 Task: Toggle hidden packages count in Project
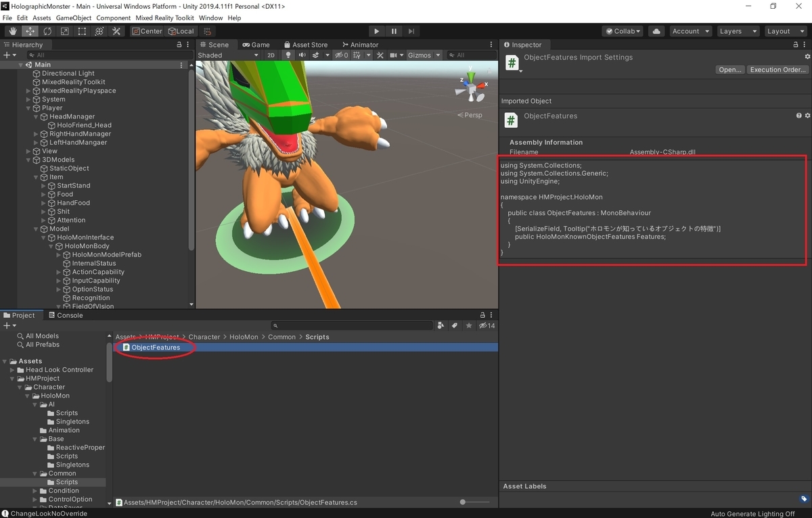click(x=487, y=325)
